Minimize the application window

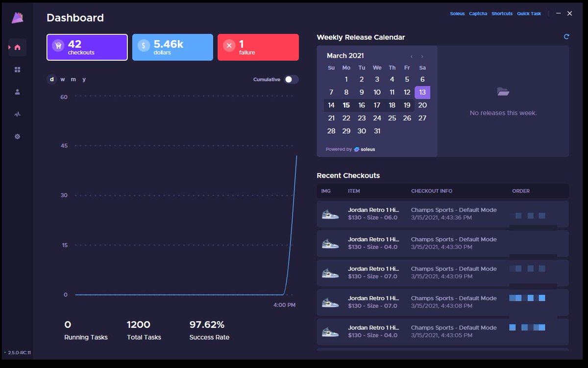559,14
